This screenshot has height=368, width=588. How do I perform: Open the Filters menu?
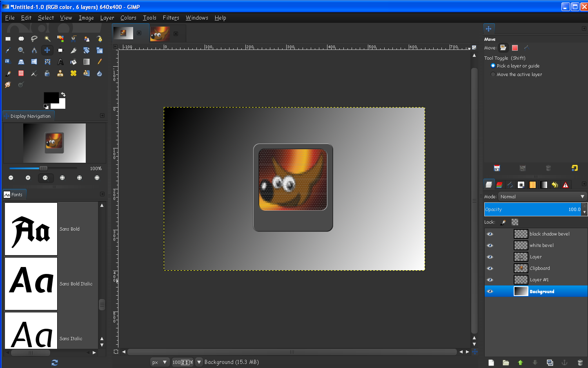click(x=171, y=18)
